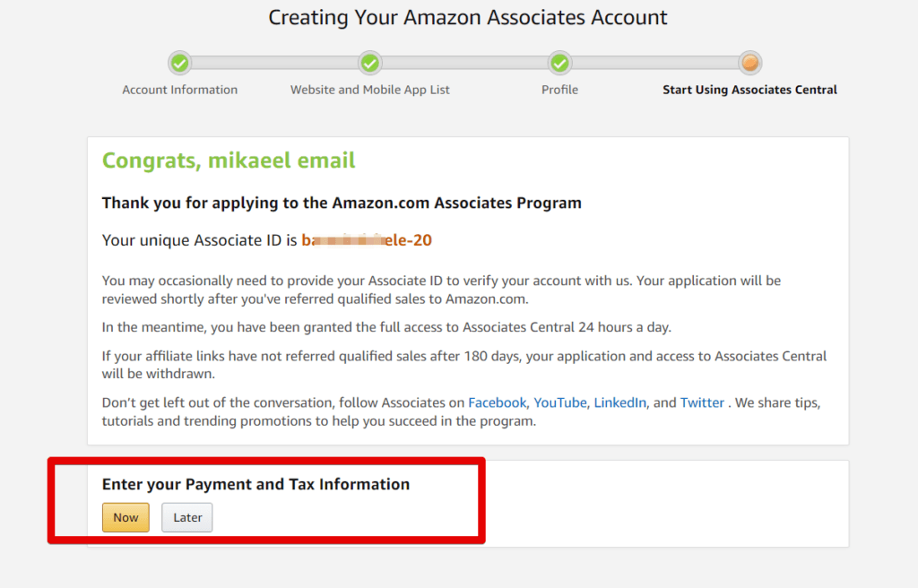Click the Later button

point(186,517)
